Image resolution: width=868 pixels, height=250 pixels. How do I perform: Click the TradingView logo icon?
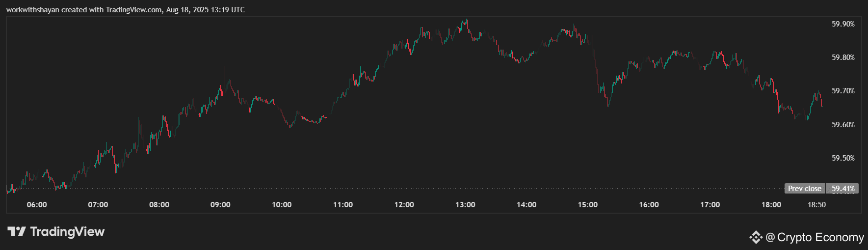(16, 231)
